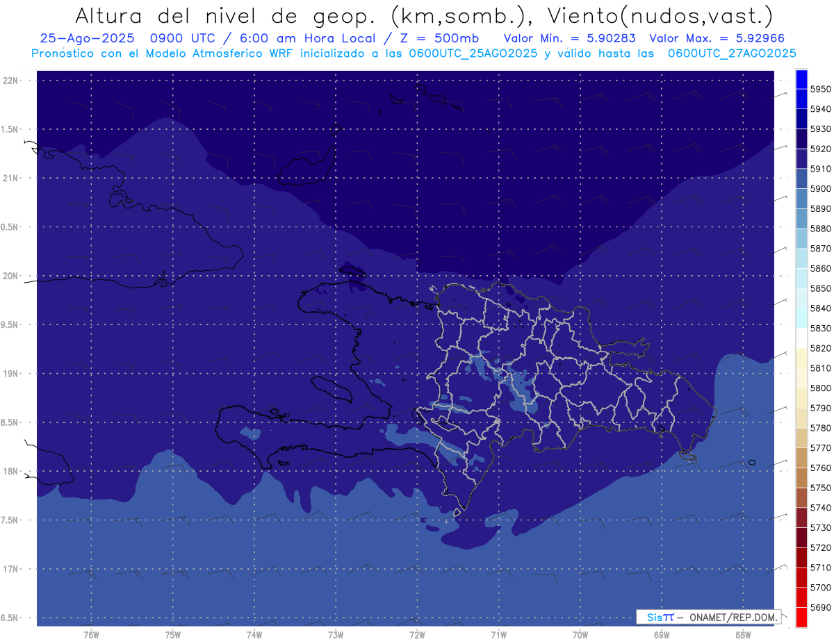Click the 'ONAMET/REP.DOM.' credit label

point(732,617)
